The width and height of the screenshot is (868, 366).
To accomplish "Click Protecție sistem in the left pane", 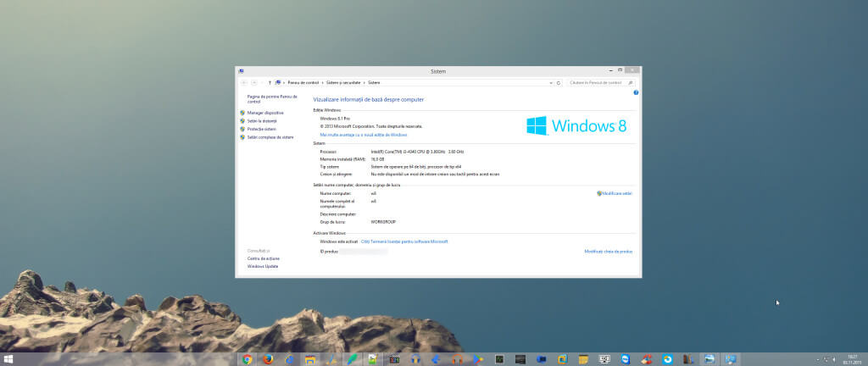I will click(262, 129).
